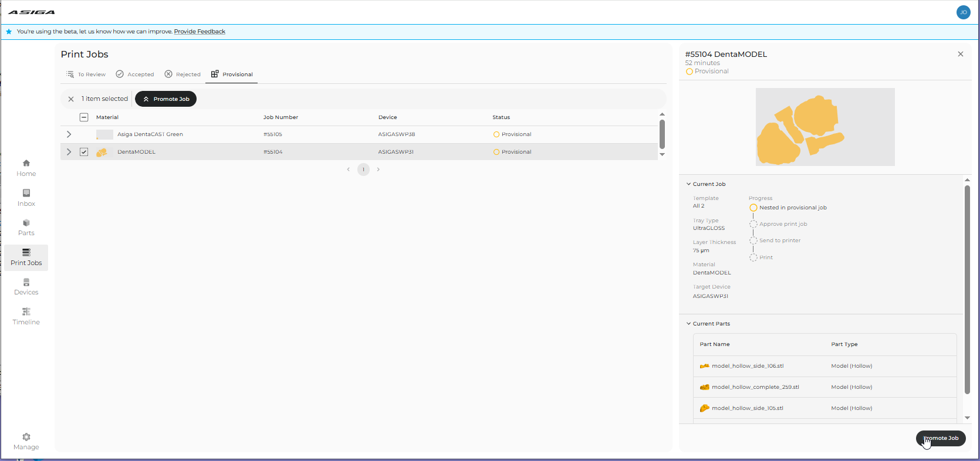Open the Devices section
980x461 pixels.
[26, 287]
